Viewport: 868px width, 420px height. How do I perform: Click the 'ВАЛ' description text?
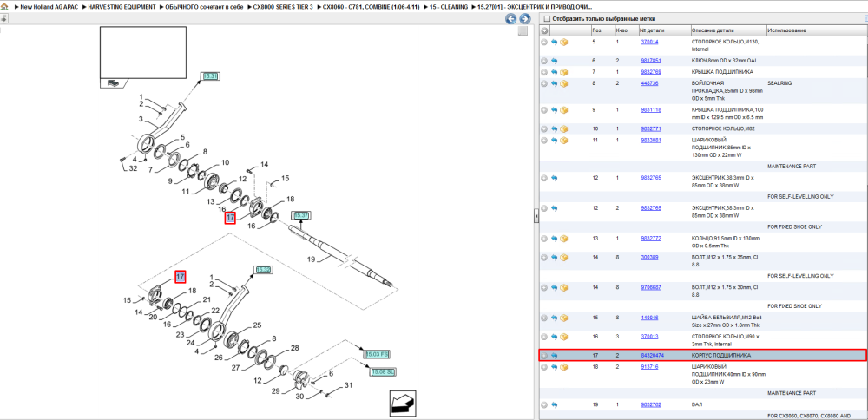point(697,405)
